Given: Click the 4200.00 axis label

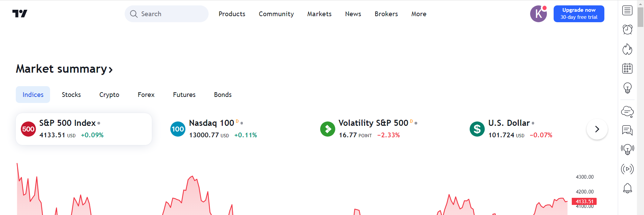Looking at the screenshot, I should coord(585,192).
